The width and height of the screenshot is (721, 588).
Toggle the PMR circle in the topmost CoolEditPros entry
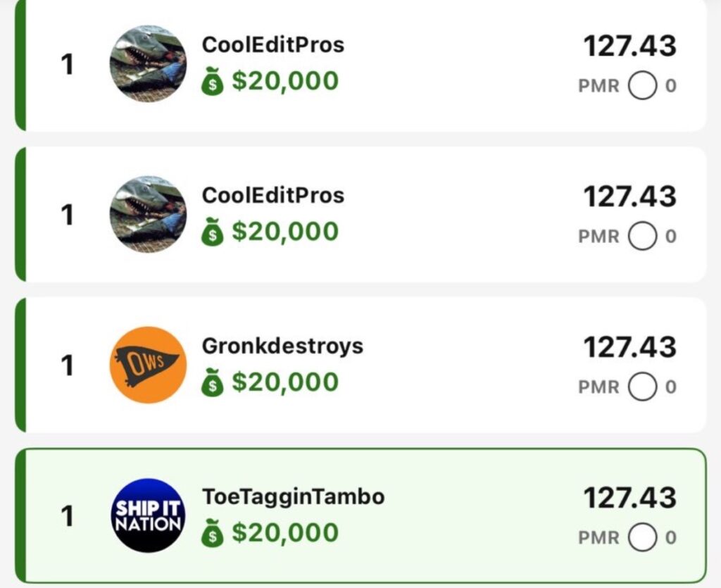pos(642,86)
